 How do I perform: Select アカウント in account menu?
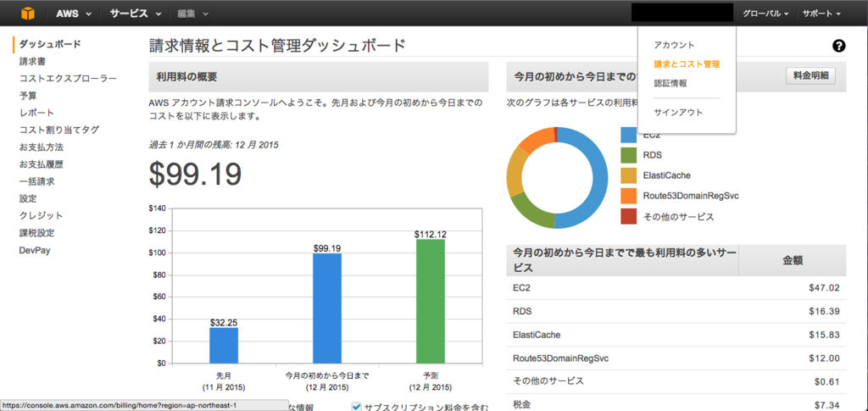tap(674, 45)
